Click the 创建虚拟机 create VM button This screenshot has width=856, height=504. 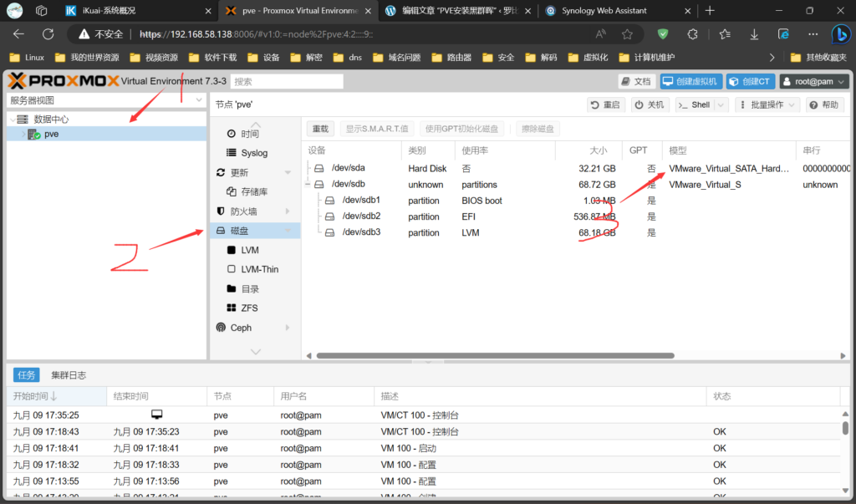tap(690, 81)
